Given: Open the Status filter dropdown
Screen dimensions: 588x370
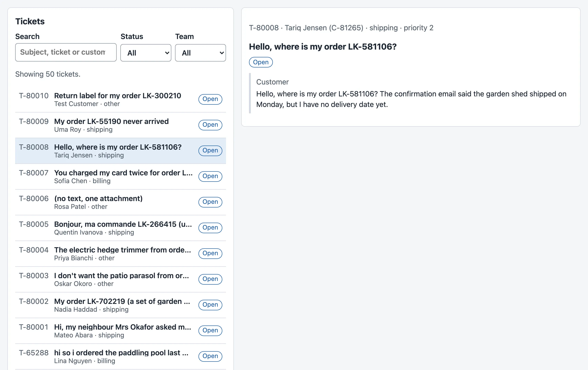Looking at the screenshot, I should click(146, 53).
